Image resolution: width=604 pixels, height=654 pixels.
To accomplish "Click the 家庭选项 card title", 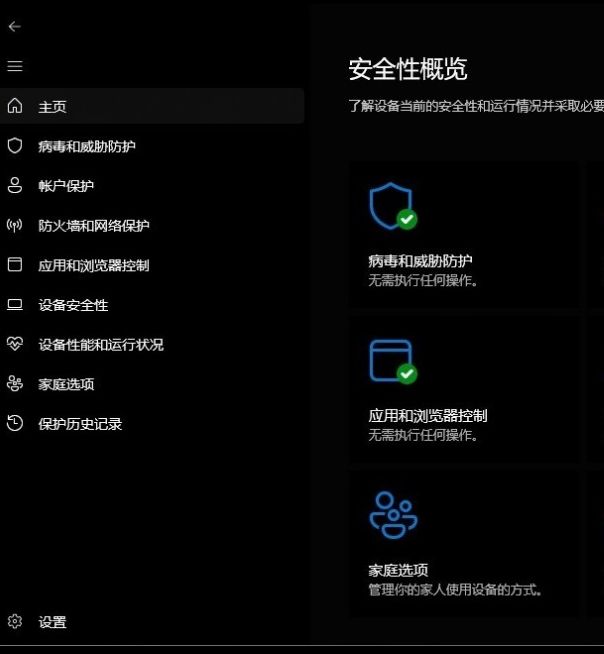I will click(x=398, y=570).
